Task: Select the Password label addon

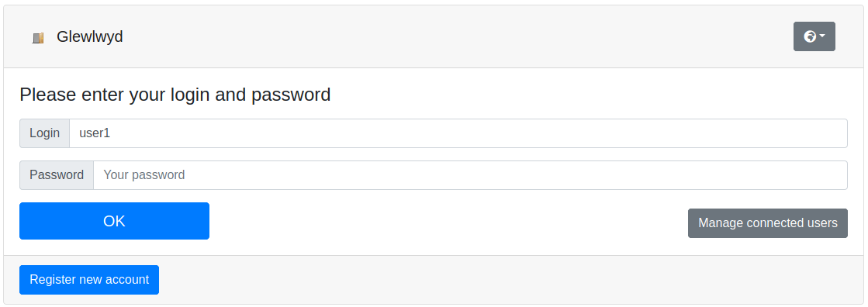Action: click(57, 175)
